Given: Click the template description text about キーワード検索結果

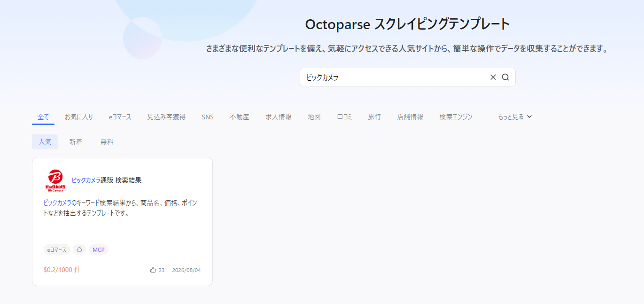Looking at the screenshot, I should coord(120,208).
